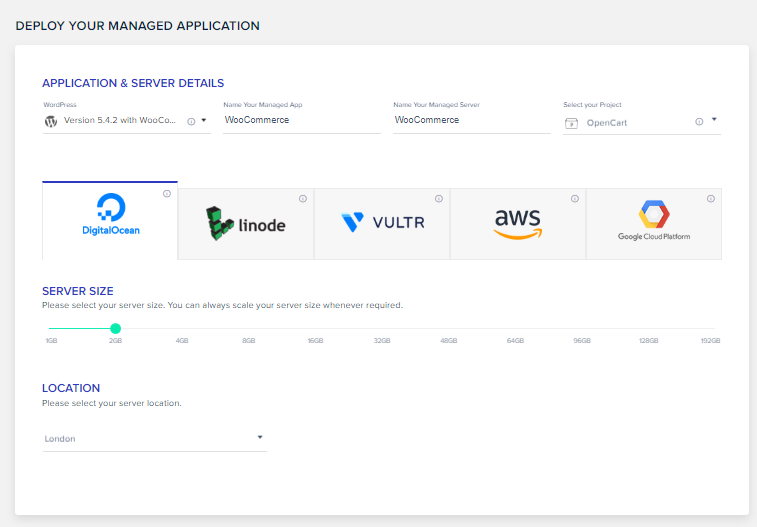Expand the Select your Project dropdown
This screenshot has height=527, width=757.
(713, 120)
